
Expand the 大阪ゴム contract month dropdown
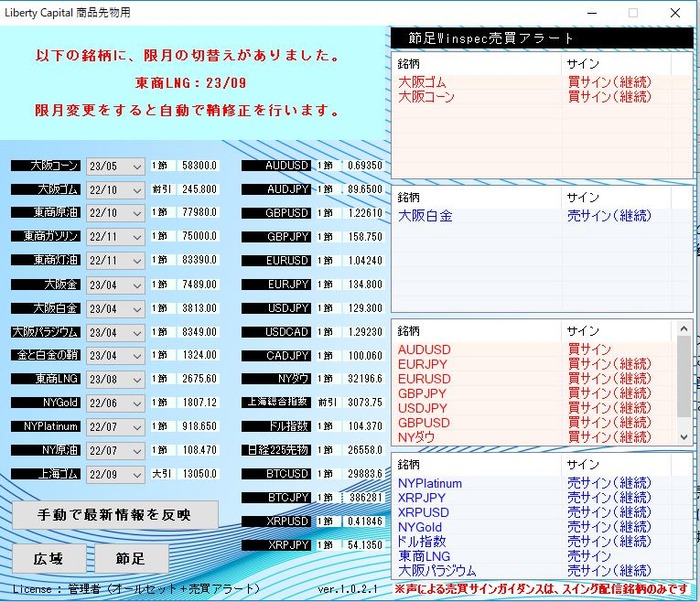115,190
